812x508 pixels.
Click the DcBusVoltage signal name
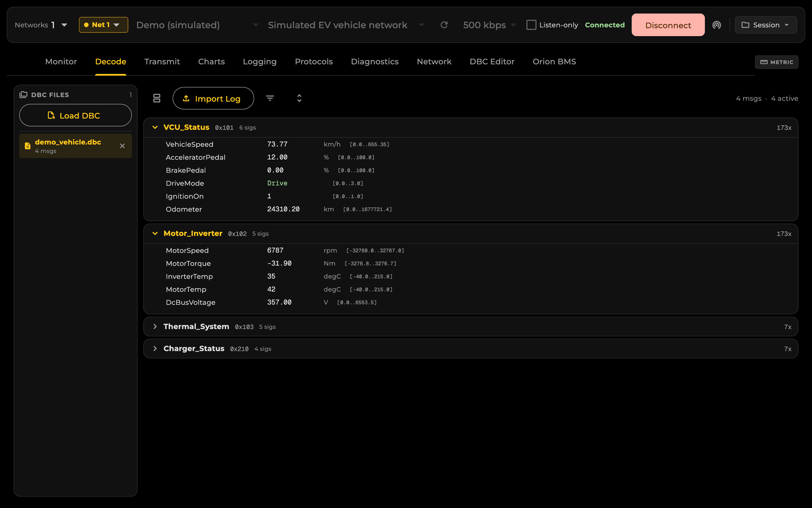click(x=191, y=302)
